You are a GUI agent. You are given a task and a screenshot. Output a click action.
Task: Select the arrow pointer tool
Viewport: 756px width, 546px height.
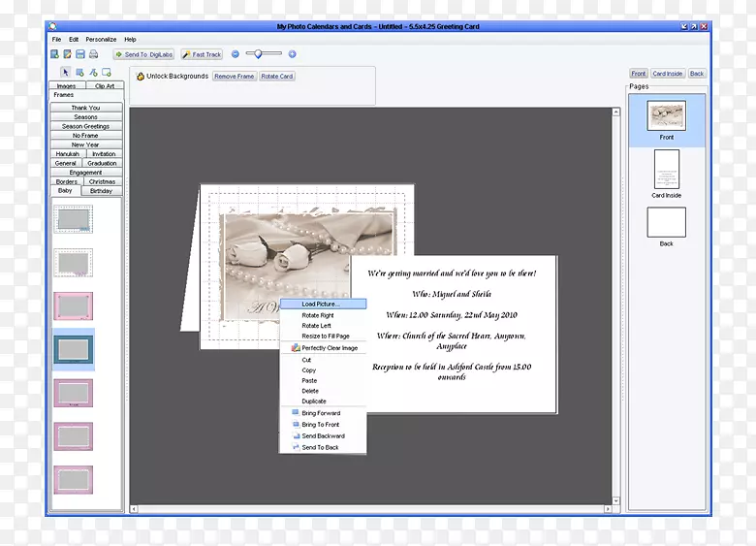point(66,72)
